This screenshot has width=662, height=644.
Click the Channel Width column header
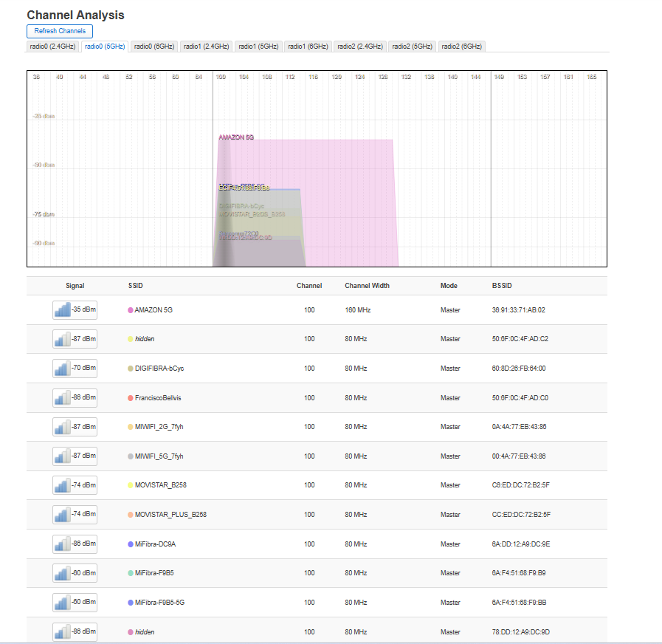tap(367, 286)
